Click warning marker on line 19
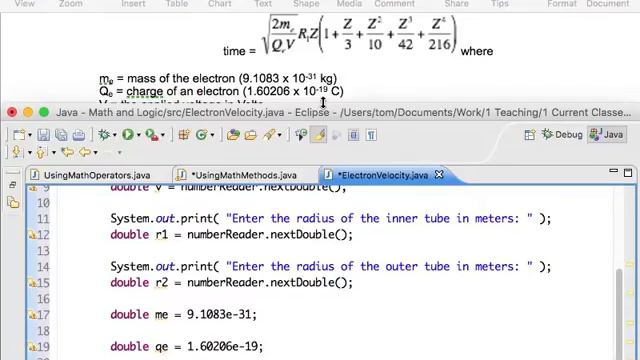The height and width of the screenshot is (360, 640). tap(32, 347)
